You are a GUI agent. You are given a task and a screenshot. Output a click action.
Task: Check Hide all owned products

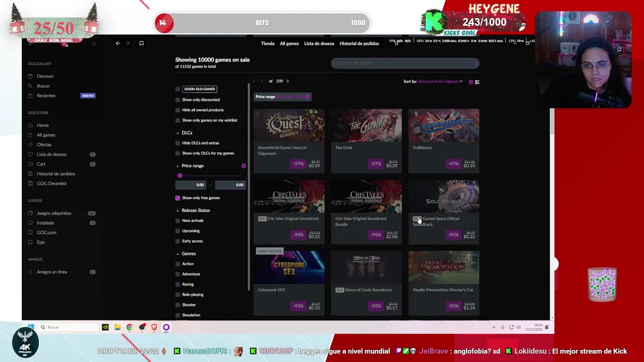[178, 110]
